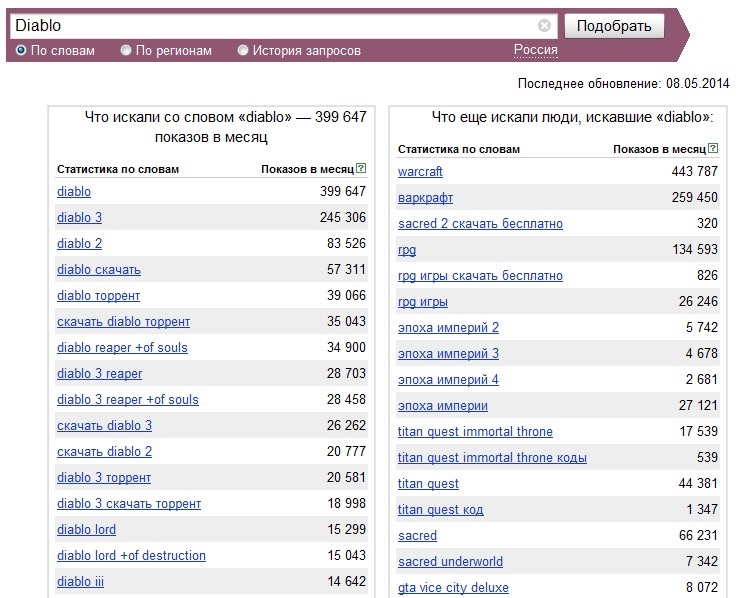Select the 'По регионам' radio button
The image size is (740, 598).
(x=126, y=50)
